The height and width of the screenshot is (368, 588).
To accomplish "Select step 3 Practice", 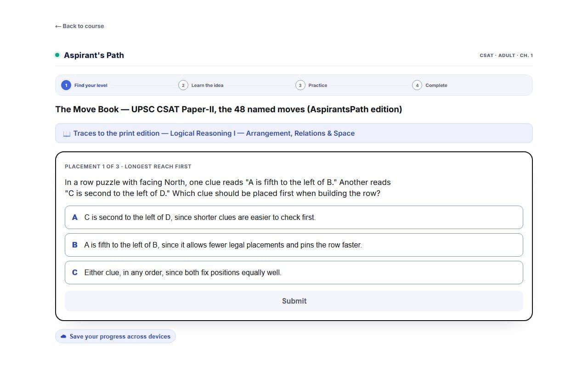I will pyautogui.click(x=311, y=85).
